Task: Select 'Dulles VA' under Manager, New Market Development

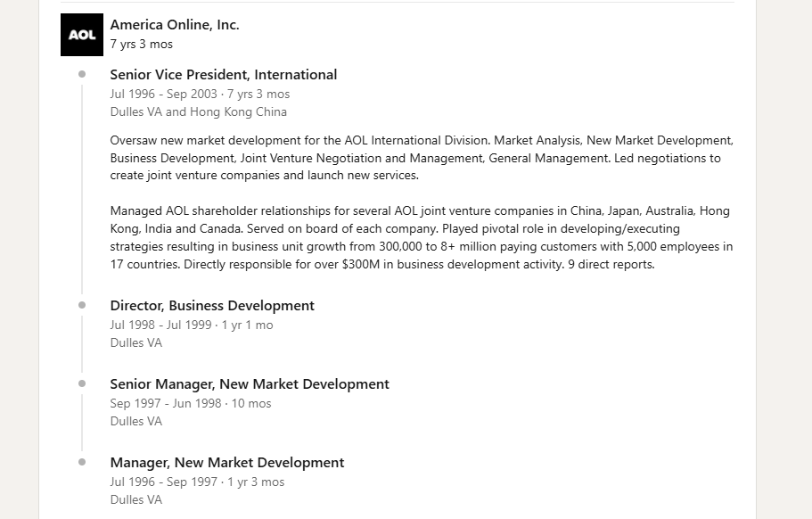Action: [136, 500]
